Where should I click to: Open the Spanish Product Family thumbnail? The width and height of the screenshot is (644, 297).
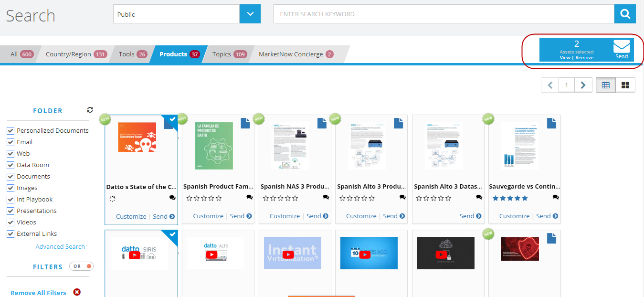pos(214,146)
